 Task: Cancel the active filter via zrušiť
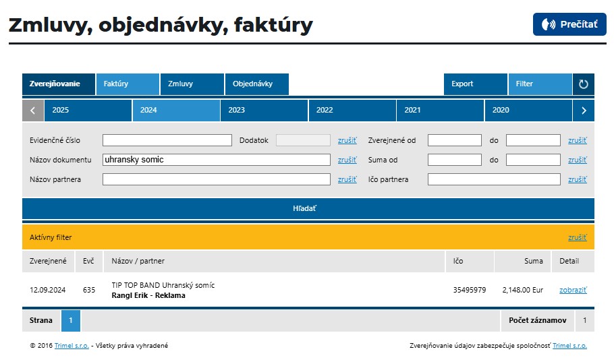pos(577,237)
